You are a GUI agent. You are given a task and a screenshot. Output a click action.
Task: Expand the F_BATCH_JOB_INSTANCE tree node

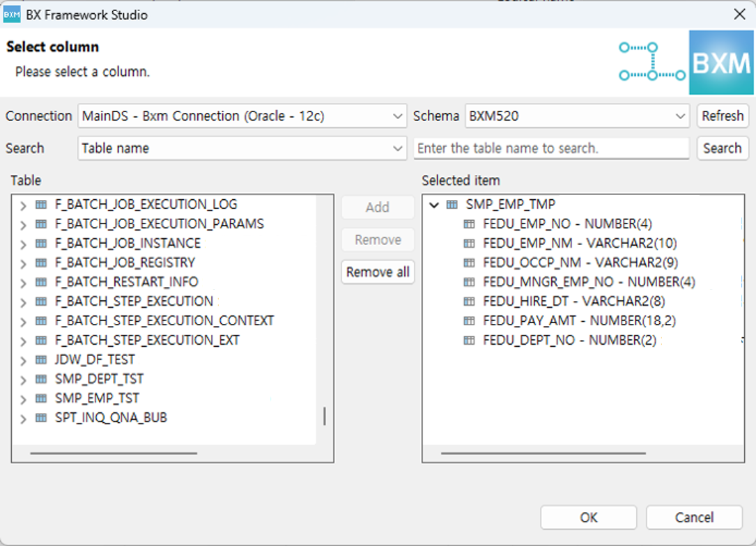(22, 244)
